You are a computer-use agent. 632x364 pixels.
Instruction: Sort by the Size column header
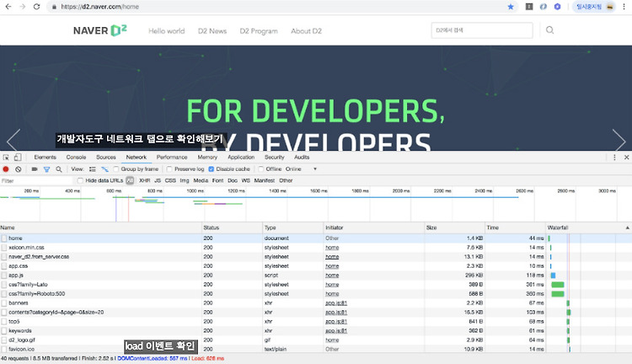[x=455, y=227]
